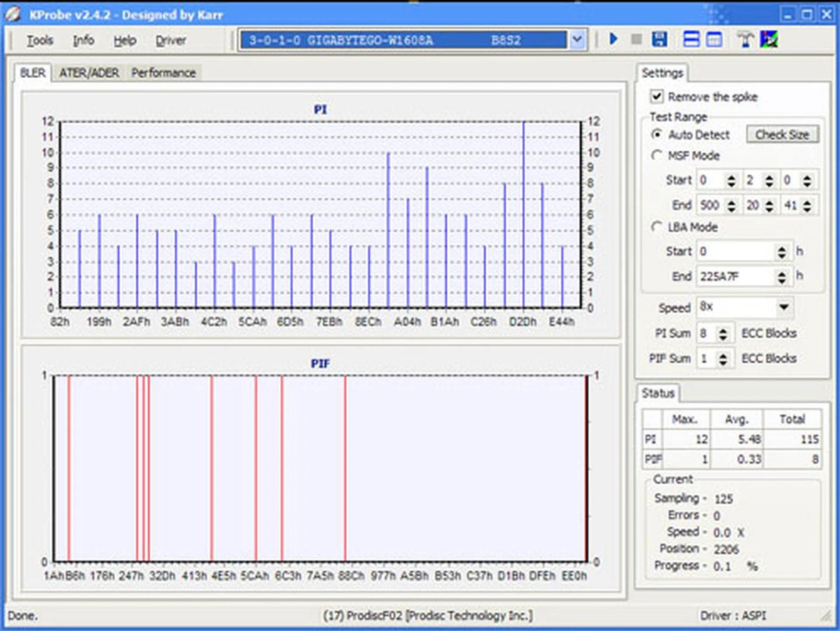Start the scan with the blue play icon
Screen dimensions: 840x631
coord(613,39)
